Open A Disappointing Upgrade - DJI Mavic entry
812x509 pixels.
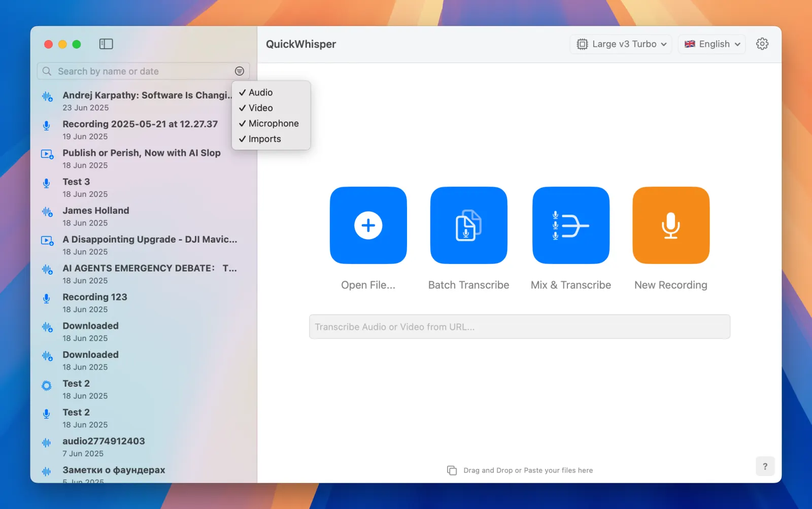[x=144, y=245]
